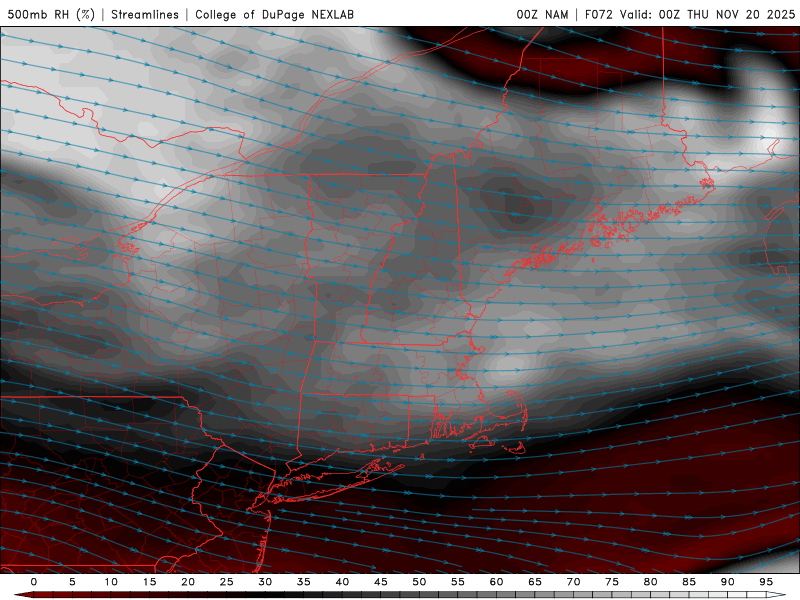Click the '80' colorbar label

pyautogui.click(x=651, y=582)
